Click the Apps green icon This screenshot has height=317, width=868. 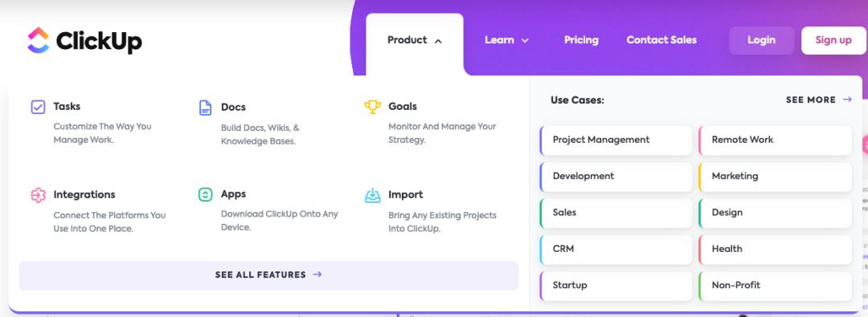coord(206,195)
